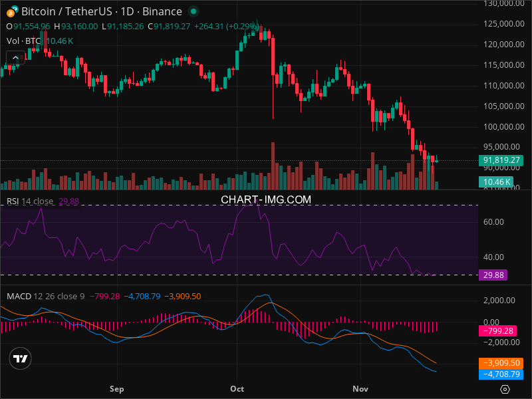Click the Oct label on the time axis
Screen dimensions: 532x399
[236, 388]
